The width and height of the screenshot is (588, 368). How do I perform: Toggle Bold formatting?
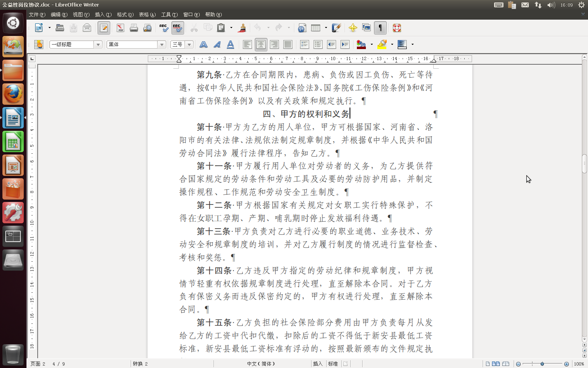tap(203, 44)
